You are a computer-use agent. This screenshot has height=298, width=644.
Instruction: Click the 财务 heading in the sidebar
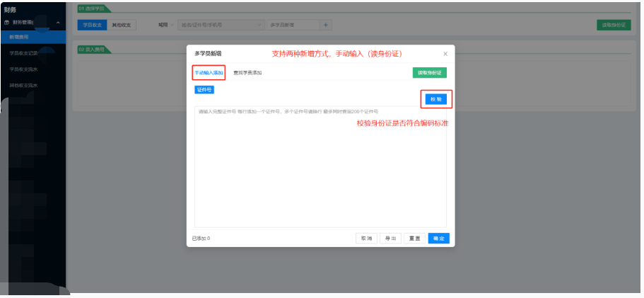pyautogui.click(x=10, y=10)
